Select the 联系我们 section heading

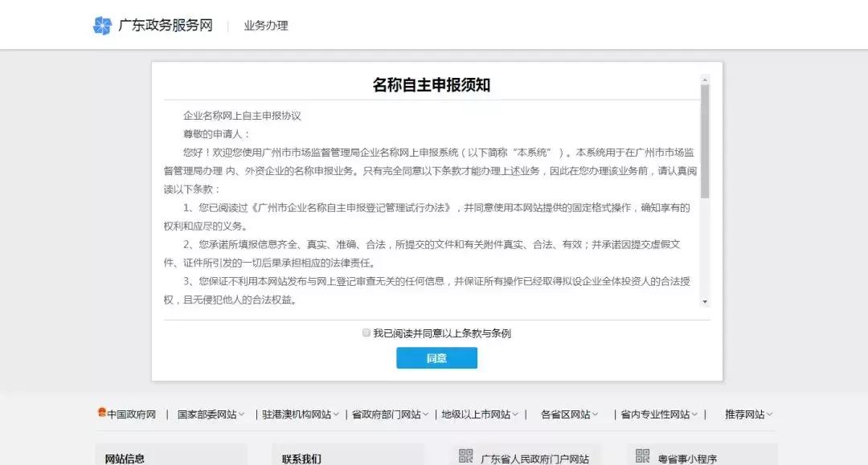pyautogui.click(x=302, y=458)
